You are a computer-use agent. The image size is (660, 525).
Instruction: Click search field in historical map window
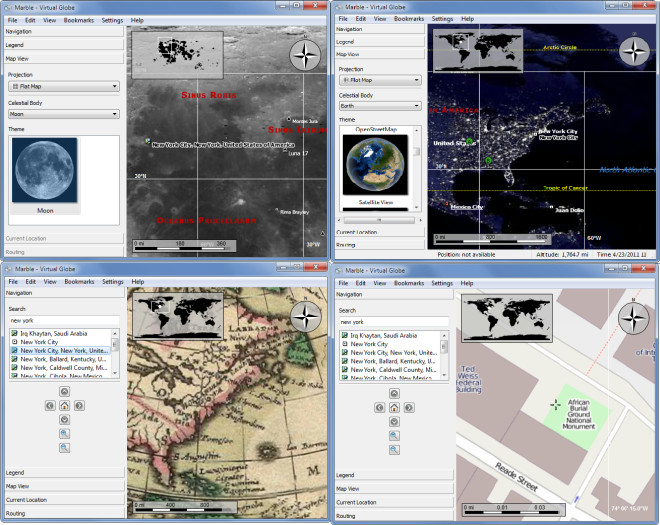point(64,320)
